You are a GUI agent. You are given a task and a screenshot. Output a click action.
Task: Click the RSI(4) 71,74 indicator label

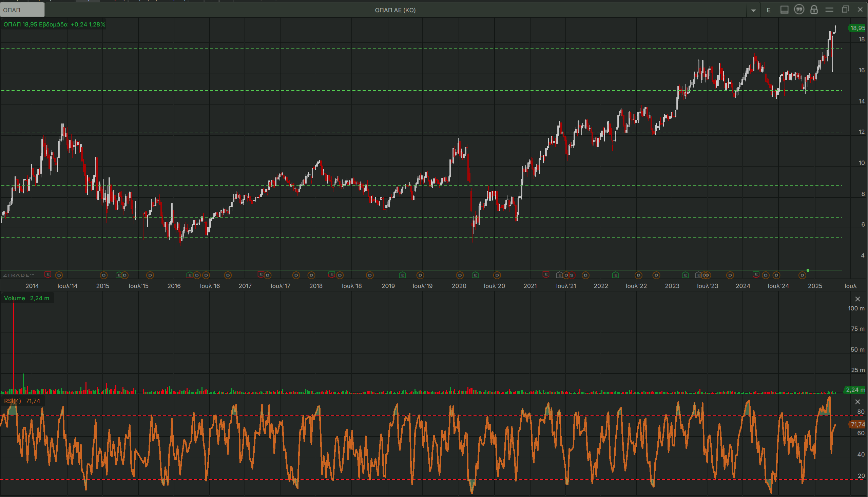(x=22, y=401)
